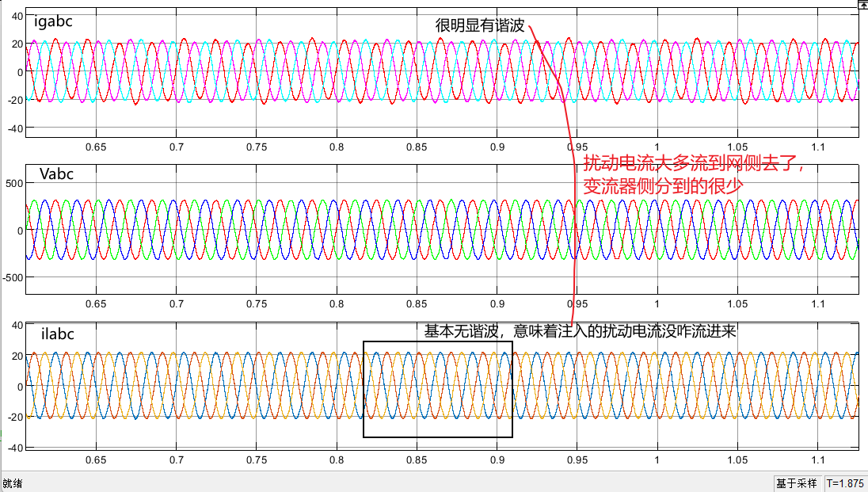Click the 0.75 time tick under the igabc plot
The width and height of the screenshot is (868, 492).
[257, 147]
